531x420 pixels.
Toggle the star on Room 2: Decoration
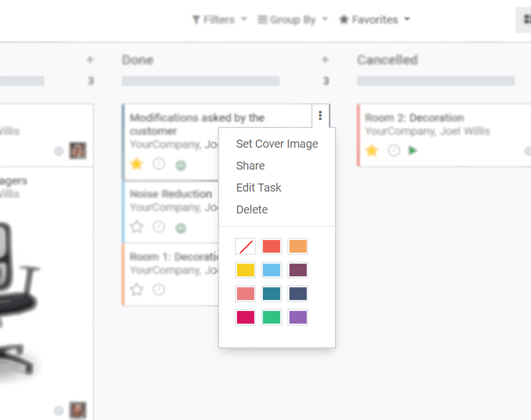click(372, 151)
